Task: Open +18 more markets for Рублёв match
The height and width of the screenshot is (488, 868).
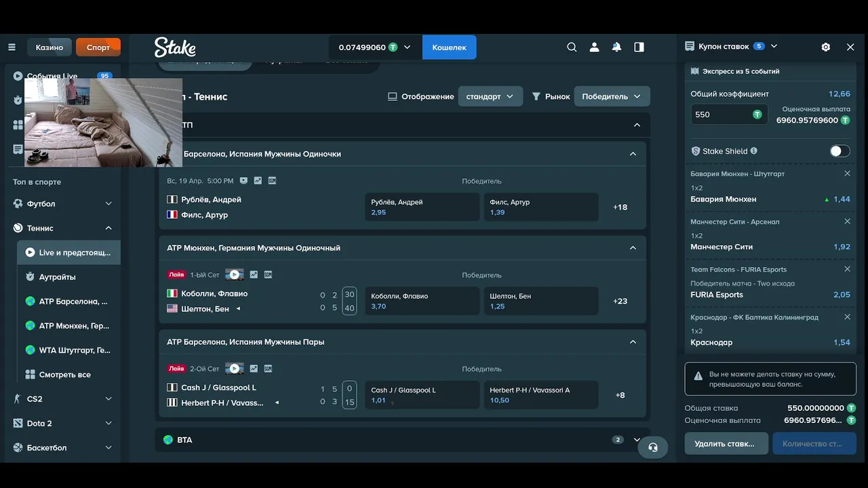Action: pyautogui.click(x=620, y=207)
